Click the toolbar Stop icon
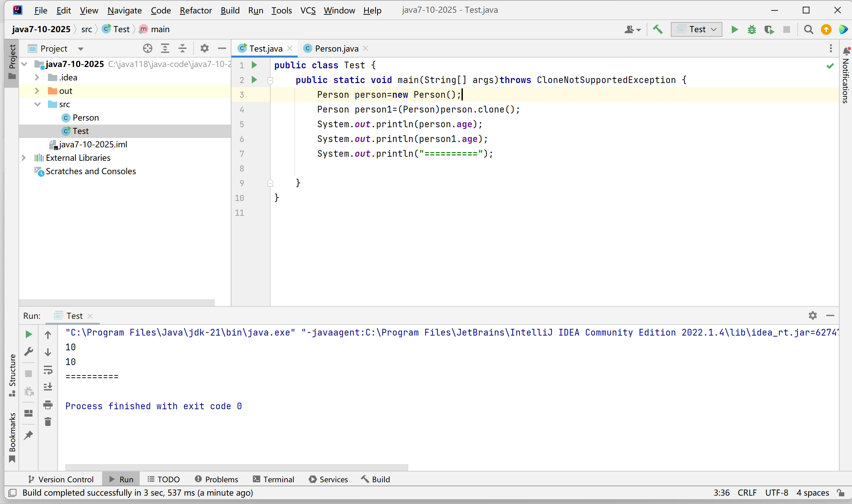The width and height of the screenshot is (852, 504). pyautogui.click(x=786, y=29)
